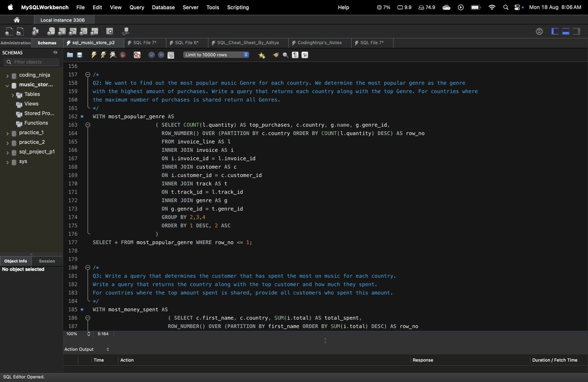The image size is (588, 382).
Task: Create a new SQL tab
Action: click(9, 31)
